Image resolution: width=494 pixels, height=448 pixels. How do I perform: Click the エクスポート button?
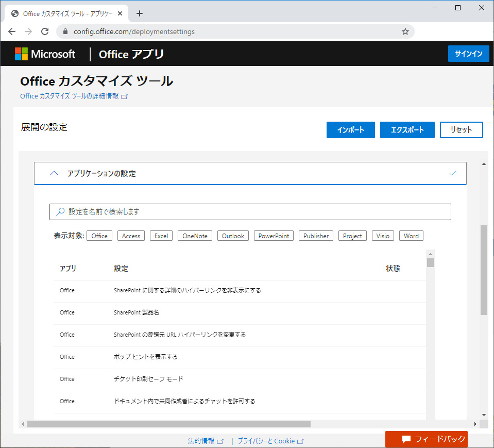tap(407, 130)
